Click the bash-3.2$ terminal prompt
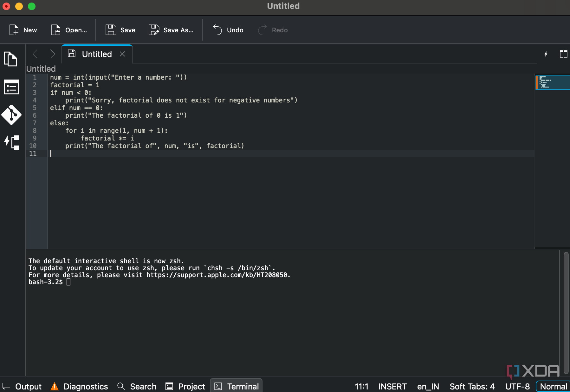 click(46, 282)
